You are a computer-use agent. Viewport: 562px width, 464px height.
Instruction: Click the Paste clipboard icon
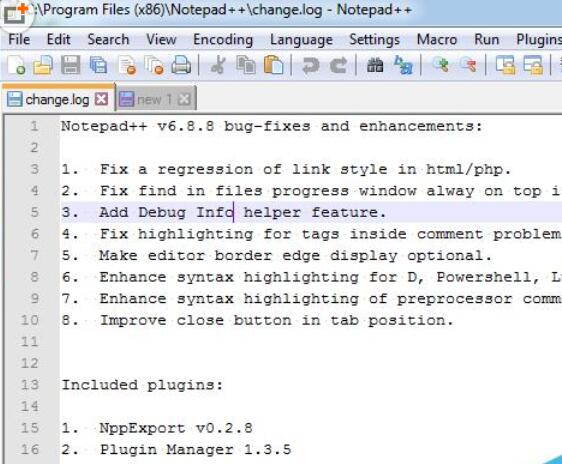tap(273, 65)
